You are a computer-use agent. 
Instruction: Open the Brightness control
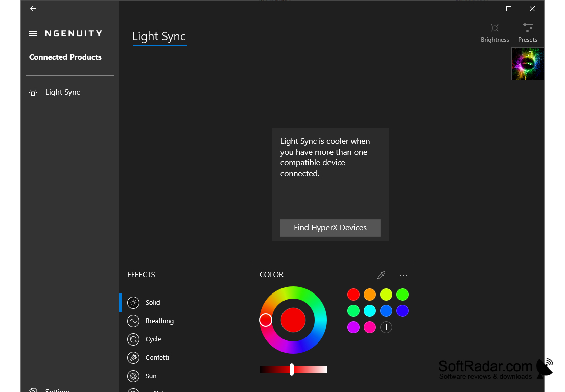click(495, 32)
